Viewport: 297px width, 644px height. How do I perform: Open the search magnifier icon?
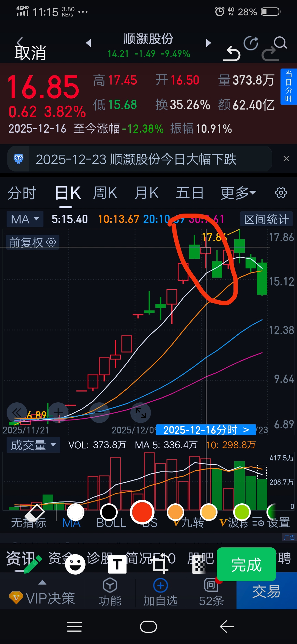click(x=280, y=43)
